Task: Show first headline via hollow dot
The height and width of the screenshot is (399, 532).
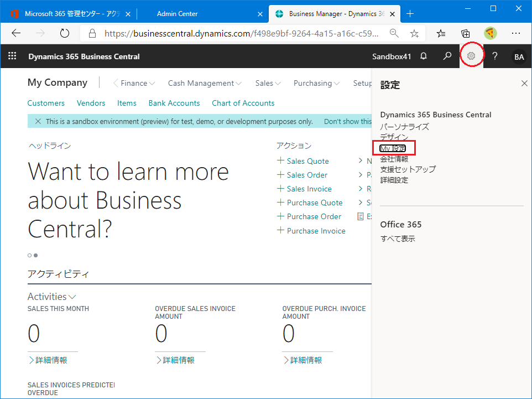Action: [x=29, y=255]
